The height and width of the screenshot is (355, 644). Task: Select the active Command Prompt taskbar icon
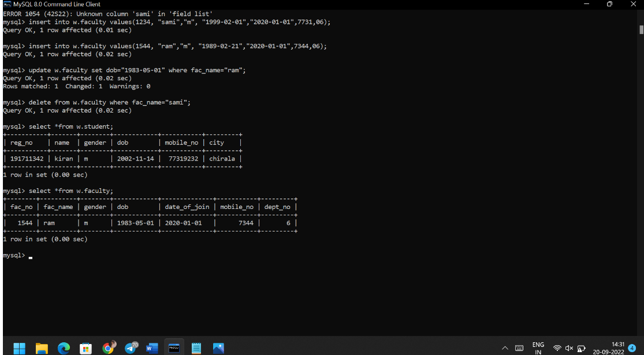coord(174,347)
